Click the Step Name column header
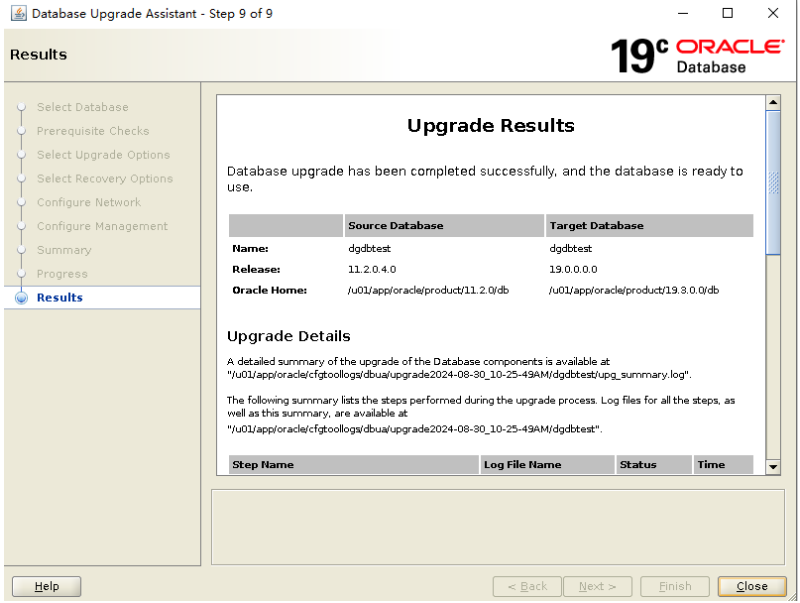The width and height of the screenshot is (800, 603). [354, 465]
